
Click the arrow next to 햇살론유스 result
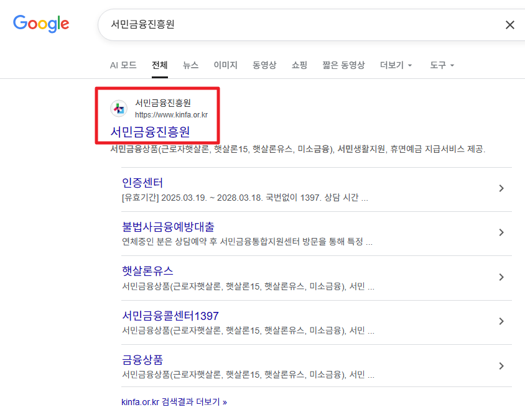[x=501, y=277]
